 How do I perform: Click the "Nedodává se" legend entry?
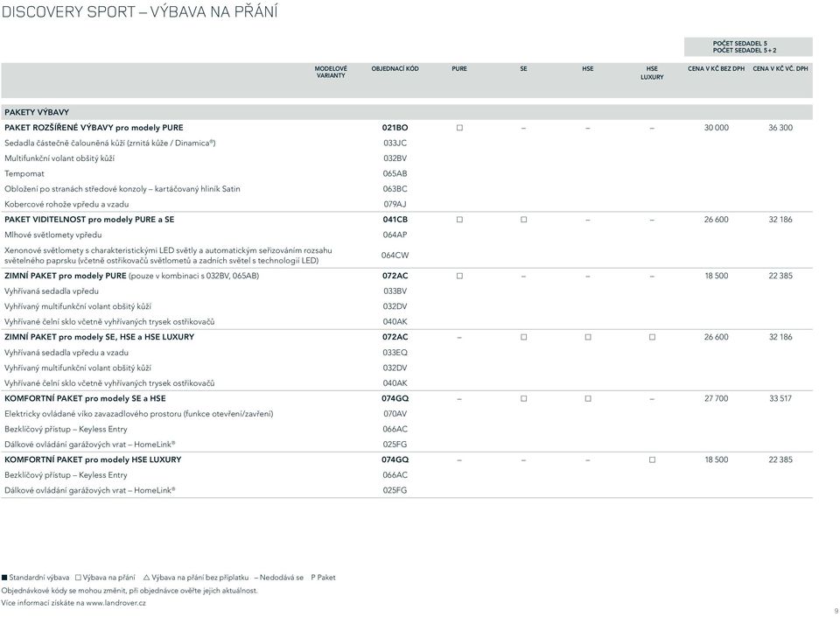pos(278,578)
